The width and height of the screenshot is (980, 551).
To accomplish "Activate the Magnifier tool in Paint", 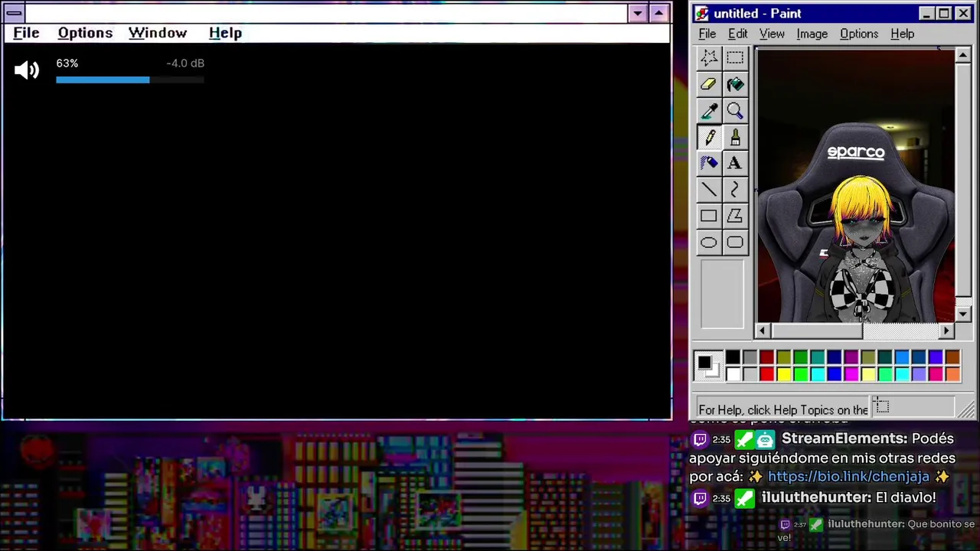I will tap(735, 111).
